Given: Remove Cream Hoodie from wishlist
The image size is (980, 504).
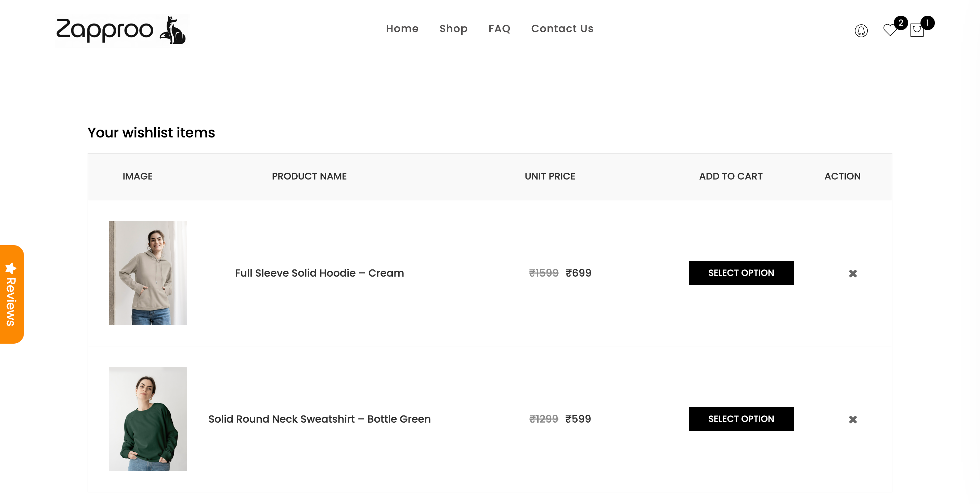Looking at the screenshot, I should point(853,273).
